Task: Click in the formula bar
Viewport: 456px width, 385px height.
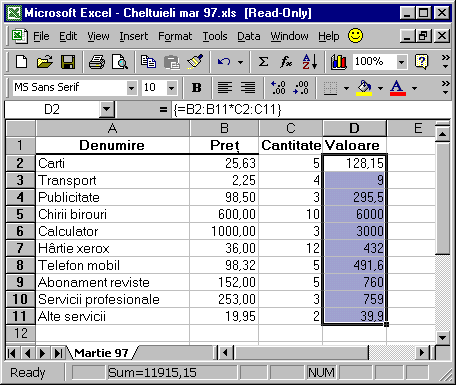Action: [x=310, y=109]
